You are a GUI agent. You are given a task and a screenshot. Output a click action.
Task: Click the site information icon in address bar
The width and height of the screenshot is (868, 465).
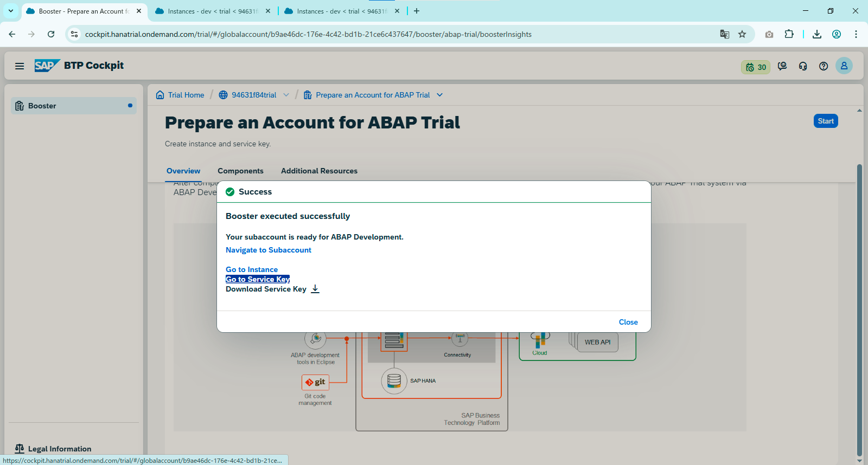coord(74,34)
